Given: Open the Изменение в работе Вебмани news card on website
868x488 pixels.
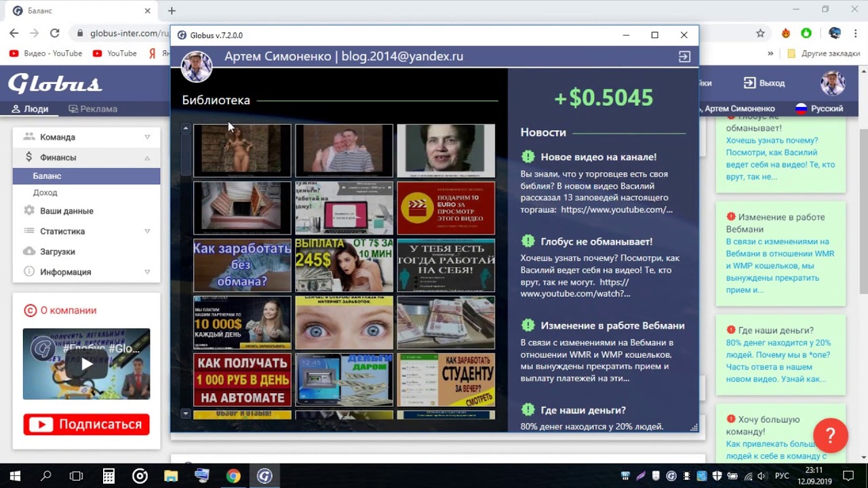Looking at the screenshot, I should 781,253.
